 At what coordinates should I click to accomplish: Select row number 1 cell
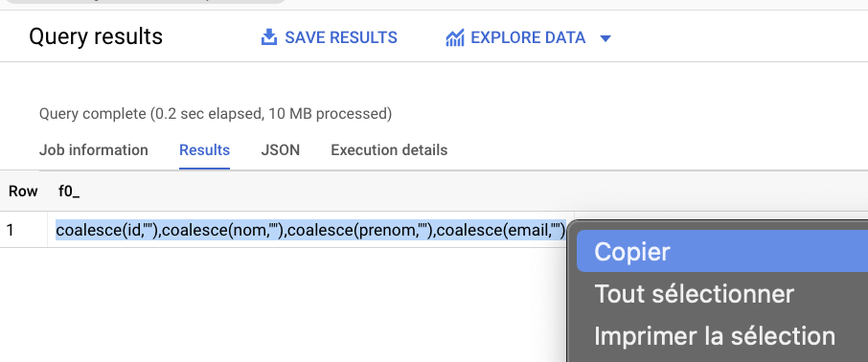coord(10,230)
